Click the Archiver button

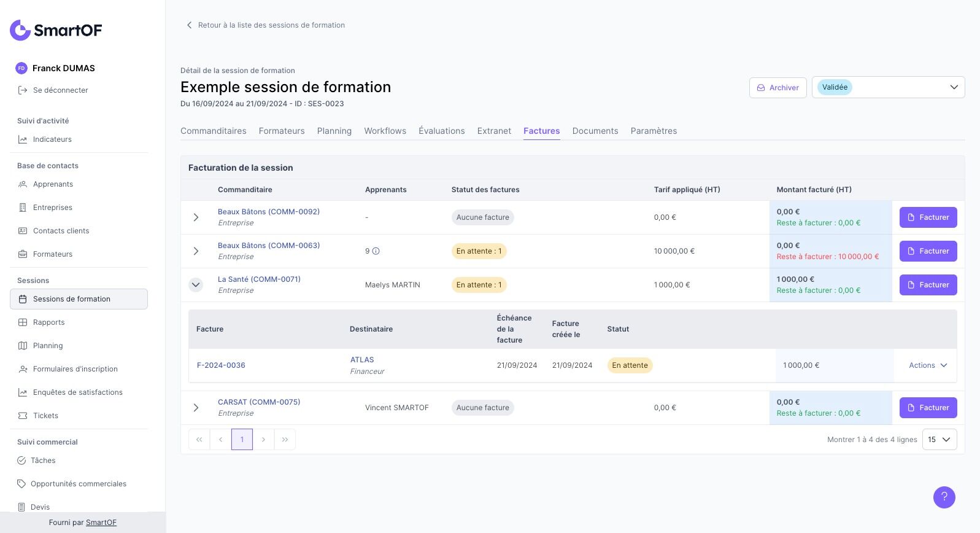point(777,88)
